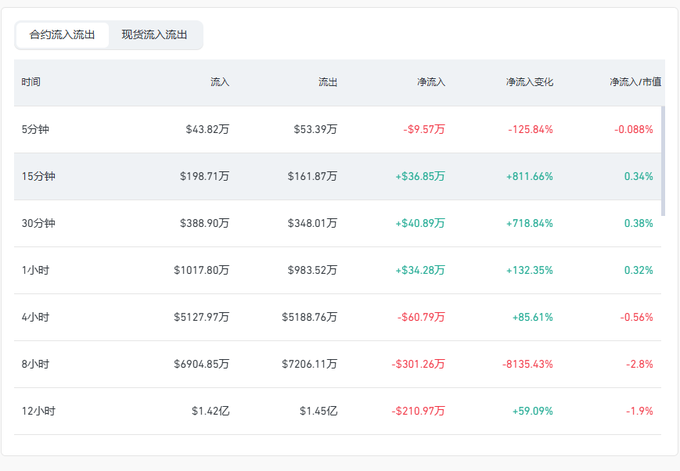Click ratio value -0.56%
Viewport: 680px width, 471px height.
(637, 317)
